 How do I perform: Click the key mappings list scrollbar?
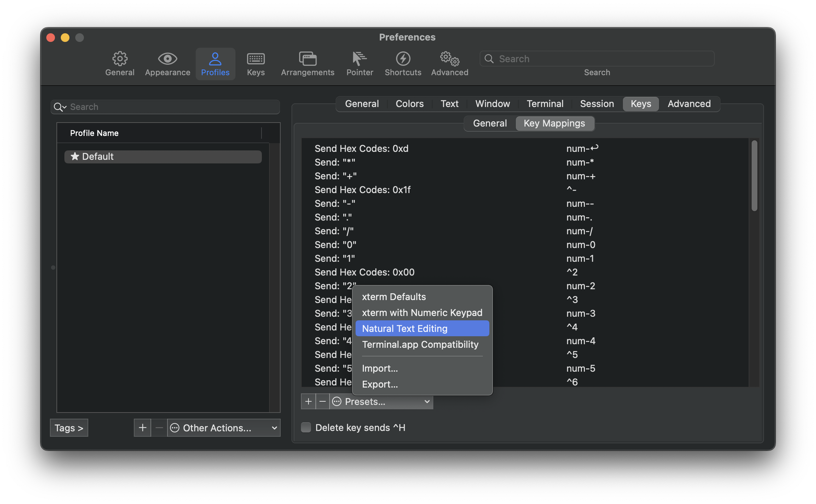[x=754, y=176]
